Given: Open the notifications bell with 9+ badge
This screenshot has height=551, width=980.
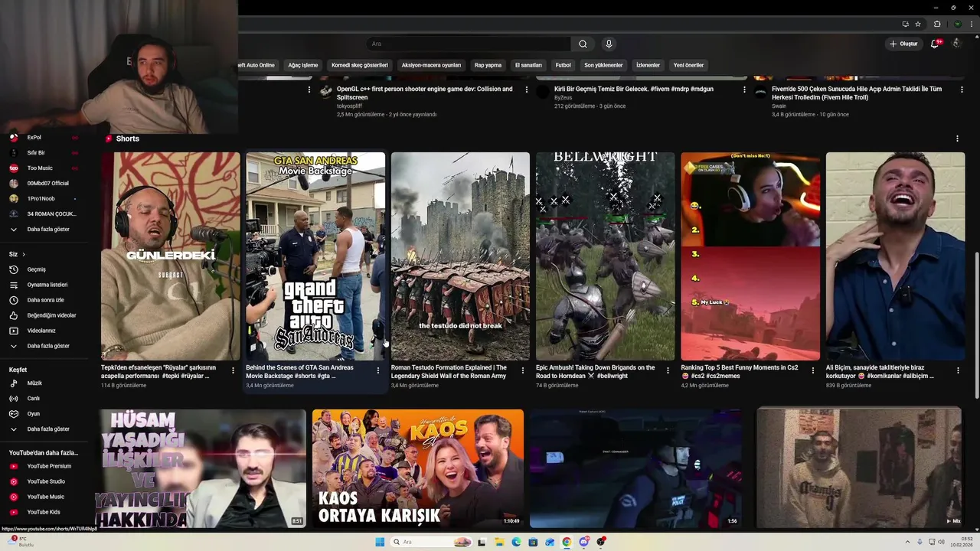Looking at the screenshot, I should pos(935,44).
